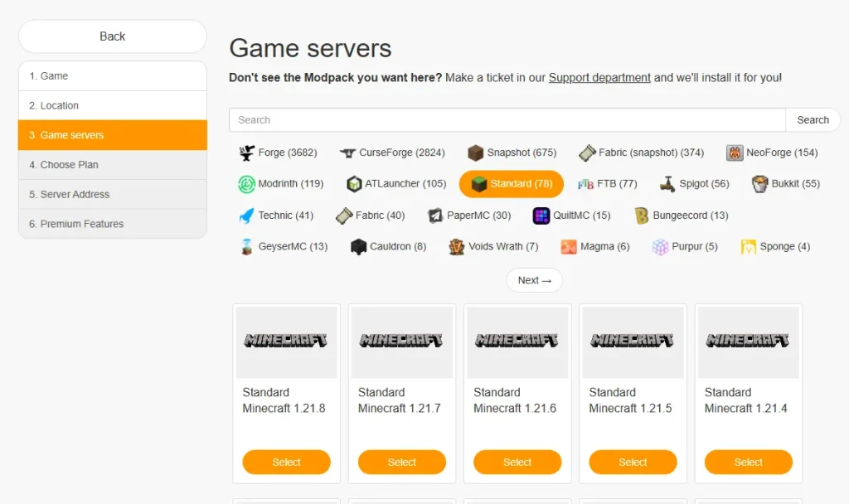Viewport: 849px width, 504px height.
Task: Open the Technic filter
Action: click(276, 216)
